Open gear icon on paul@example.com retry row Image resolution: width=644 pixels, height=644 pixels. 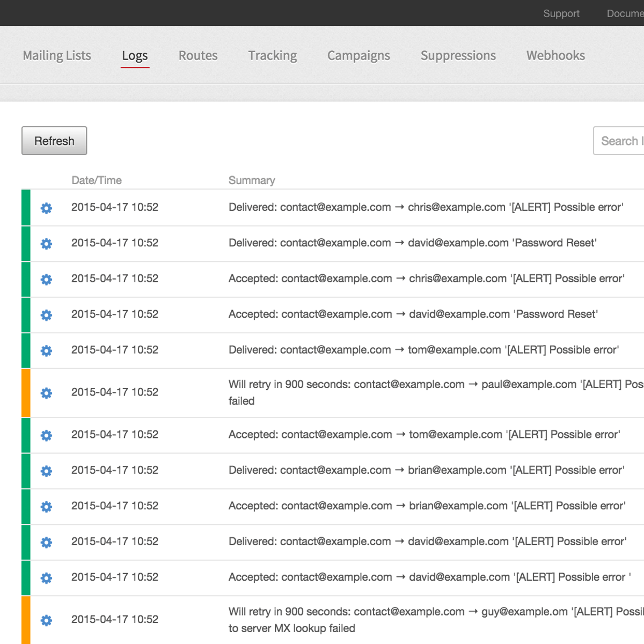coord(47,393)
